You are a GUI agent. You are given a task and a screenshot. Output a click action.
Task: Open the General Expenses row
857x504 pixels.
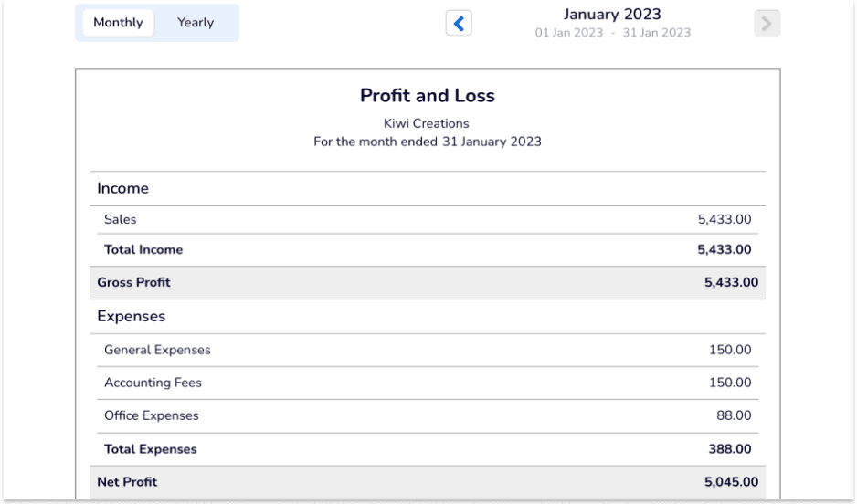click(x=428, y=350)
